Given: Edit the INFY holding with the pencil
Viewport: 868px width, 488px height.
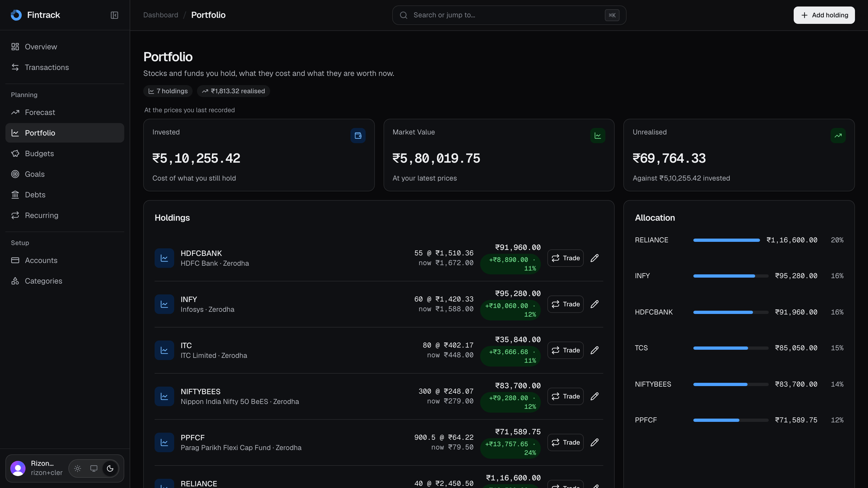Looking at the screenshot, I should click(x=595, y=304).
